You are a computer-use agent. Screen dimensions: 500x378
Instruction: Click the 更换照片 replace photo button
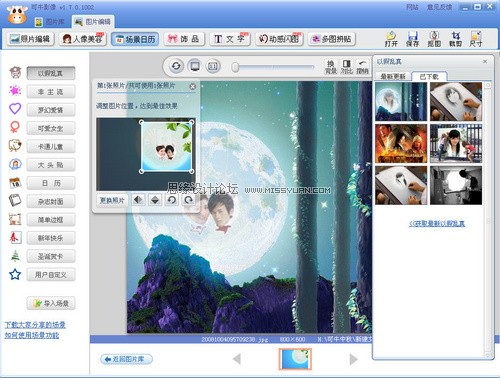click(x=112, y=200)
